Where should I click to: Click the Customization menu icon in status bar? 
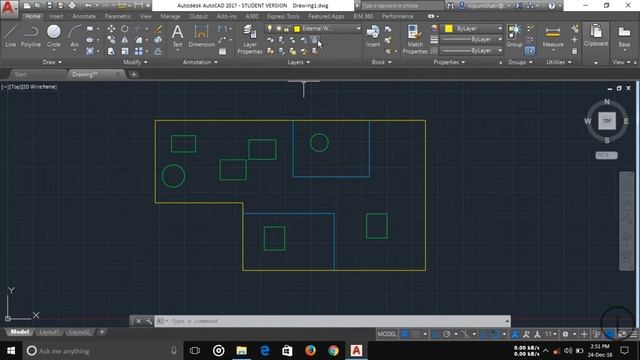(x=633, y=334)
